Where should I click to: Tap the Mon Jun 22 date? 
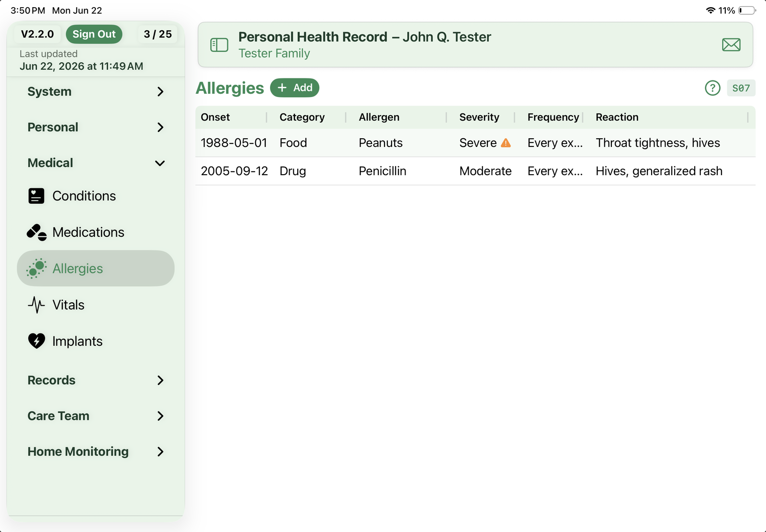click(x=77, y=11)
